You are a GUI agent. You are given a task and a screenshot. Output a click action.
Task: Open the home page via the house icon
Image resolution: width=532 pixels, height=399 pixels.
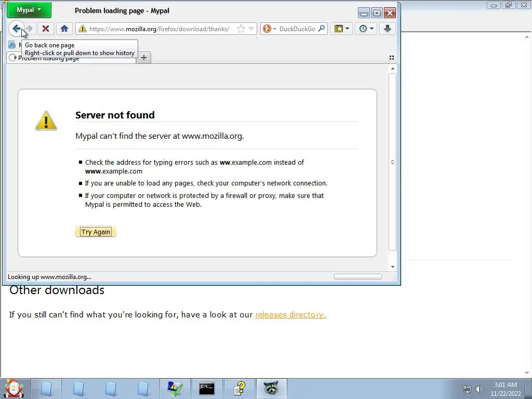[x=64, y=29]
